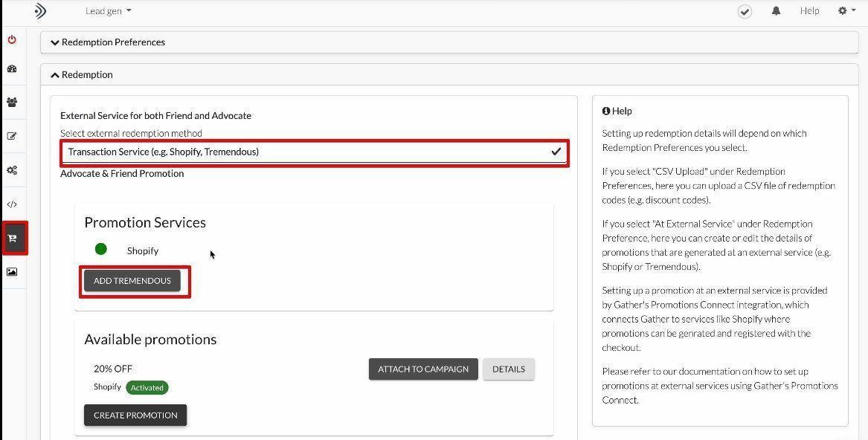Open the dashboard gauge icon in sidebar

(12, 69)
